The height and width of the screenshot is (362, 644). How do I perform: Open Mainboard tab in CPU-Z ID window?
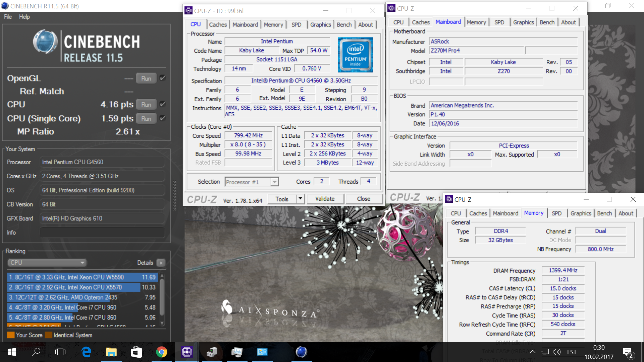[245, 24]
